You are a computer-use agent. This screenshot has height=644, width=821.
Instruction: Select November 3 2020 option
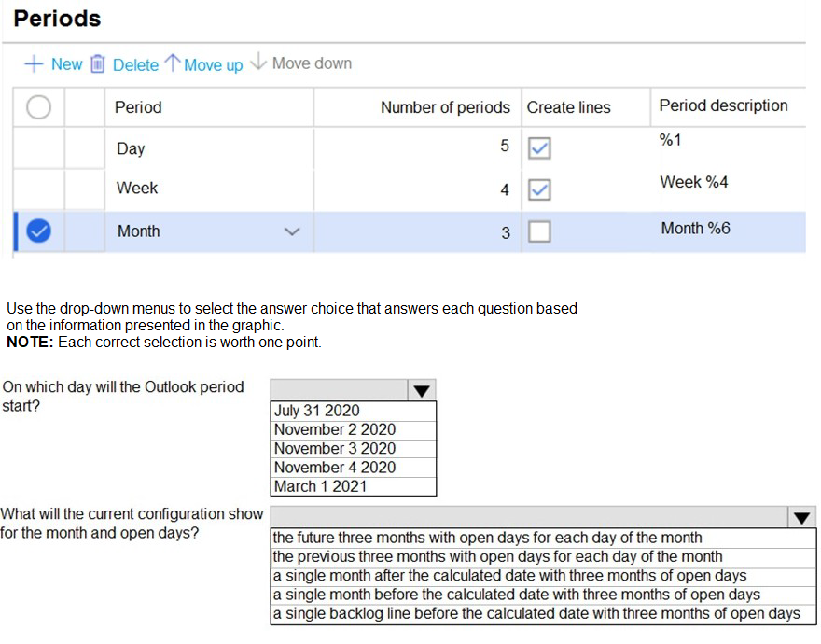[335, 448]
